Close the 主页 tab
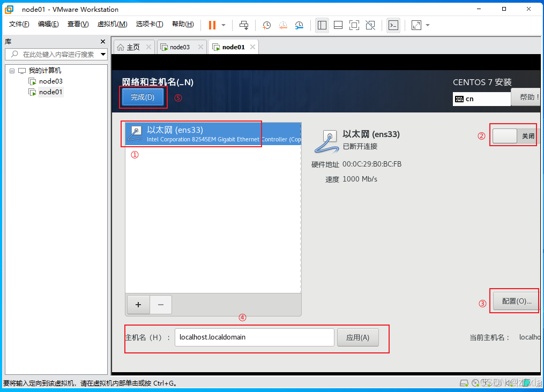The height and width of the screenshot is (392, 544). [148, 47]
